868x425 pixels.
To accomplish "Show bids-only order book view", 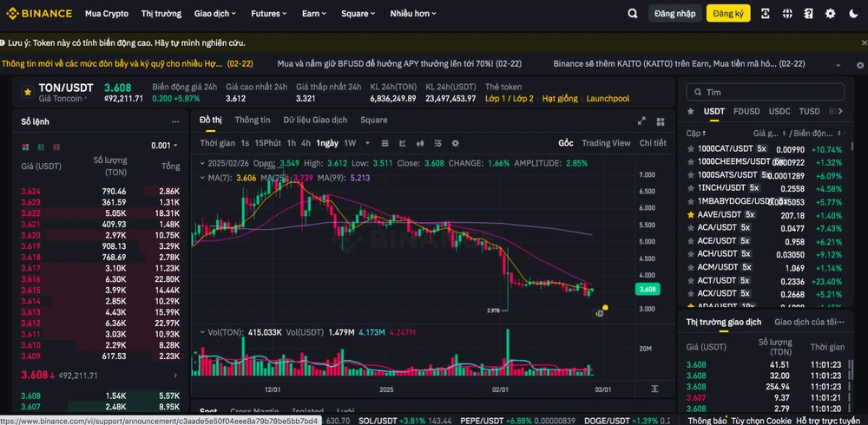I will point(41,147).
